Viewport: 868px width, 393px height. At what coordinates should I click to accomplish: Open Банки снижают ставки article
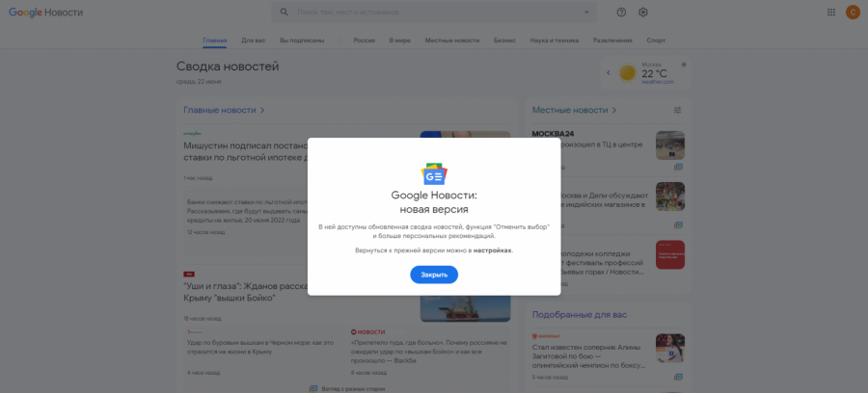pos(247,211)
